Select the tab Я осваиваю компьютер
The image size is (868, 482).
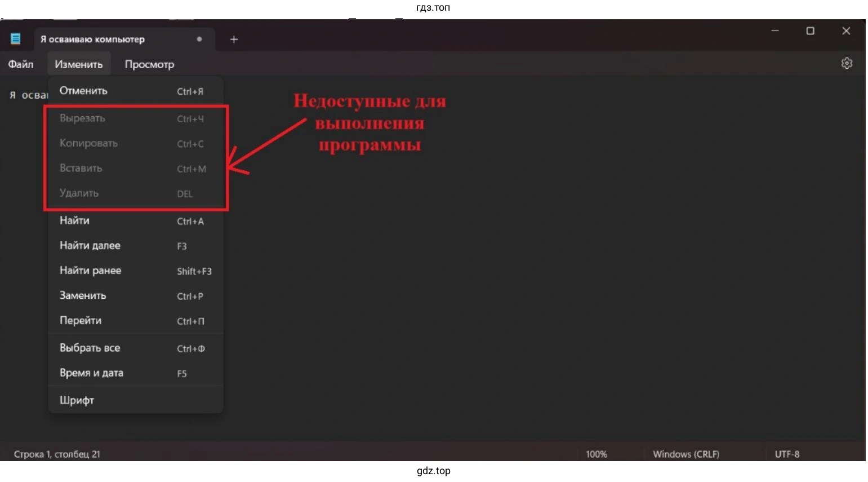click(x=92, y=39)
